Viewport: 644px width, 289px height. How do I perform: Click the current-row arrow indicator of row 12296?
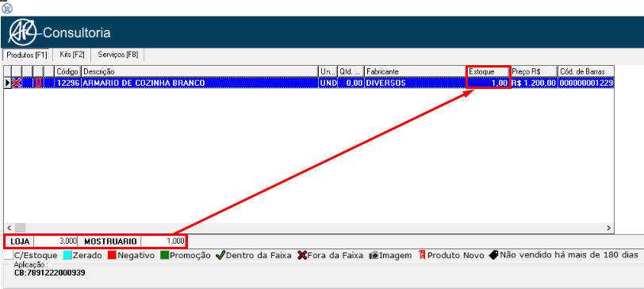(7, 83)
